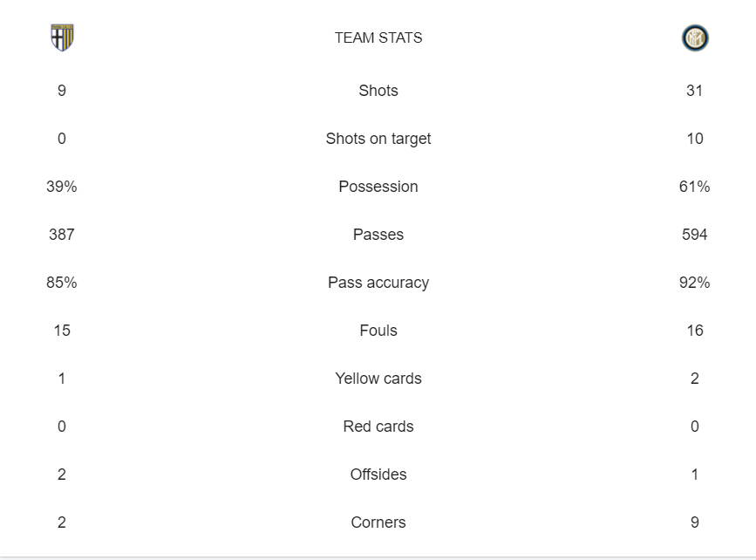Screen dimensions: 756x560
Task: Click Parma's 387 passes value
Action: pos(62,235)
